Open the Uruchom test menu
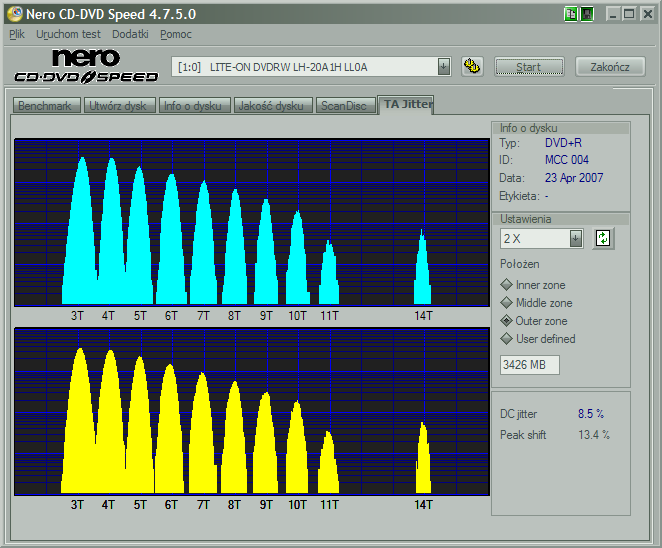The image size is (662, 548). (x=68, y=34)
